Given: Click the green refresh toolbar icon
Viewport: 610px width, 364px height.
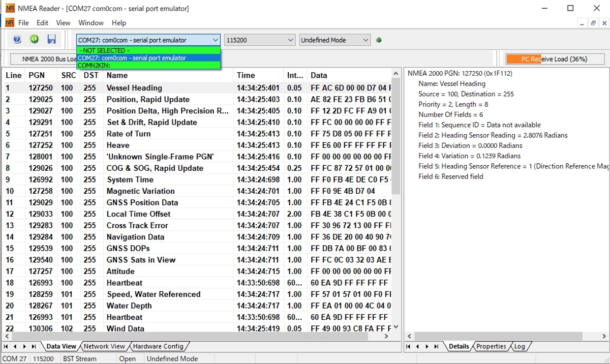Looking at the screenshot, I should pos(34,40).
